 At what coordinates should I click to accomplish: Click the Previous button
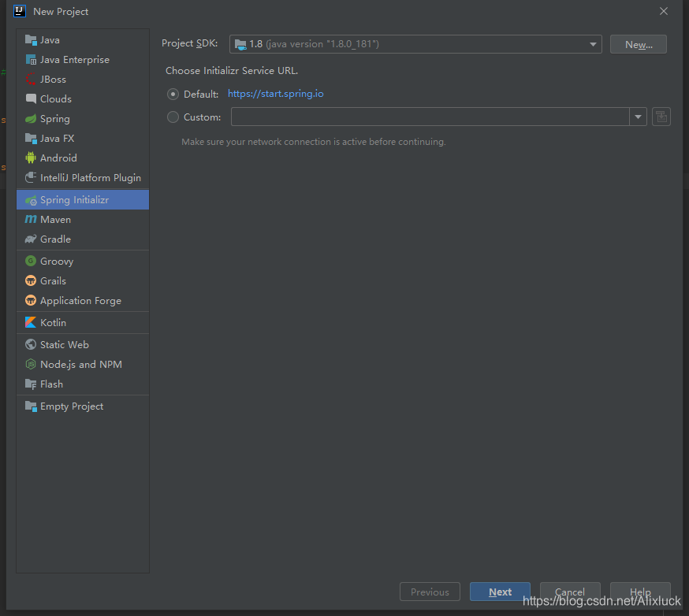[x=430, y=592]
